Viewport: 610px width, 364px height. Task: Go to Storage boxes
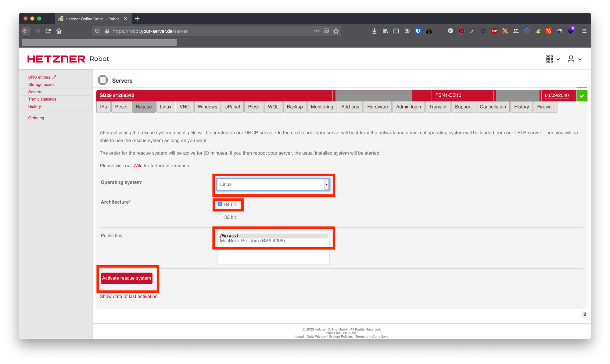point(41,84)
